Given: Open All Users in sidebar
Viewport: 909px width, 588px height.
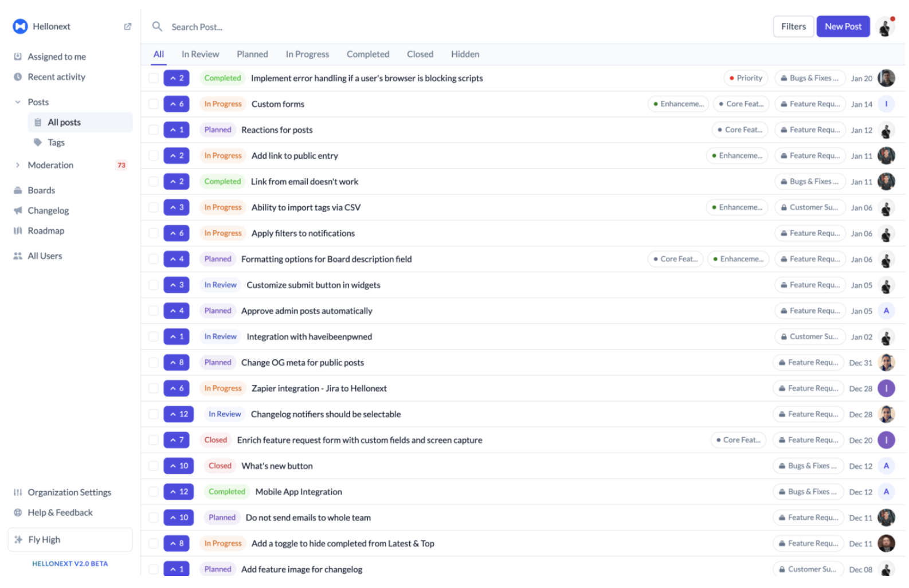Looking at the screenshot, I should (45, 256).
